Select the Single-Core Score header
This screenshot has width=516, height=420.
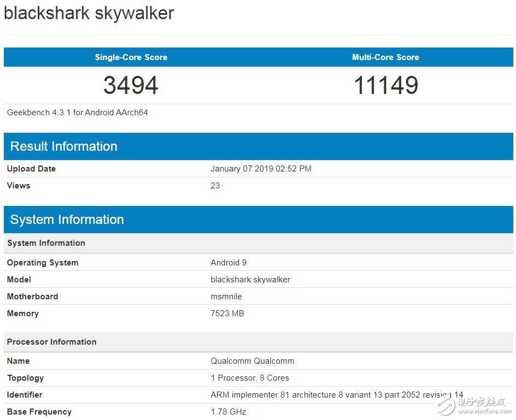click(x=131, y=57)
